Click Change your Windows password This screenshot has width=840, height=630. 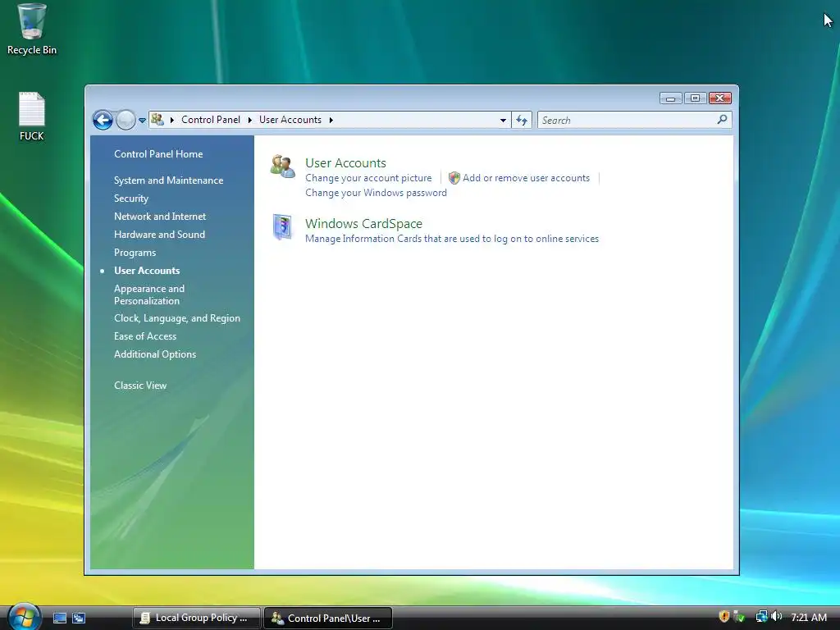[x=376, y=193]
